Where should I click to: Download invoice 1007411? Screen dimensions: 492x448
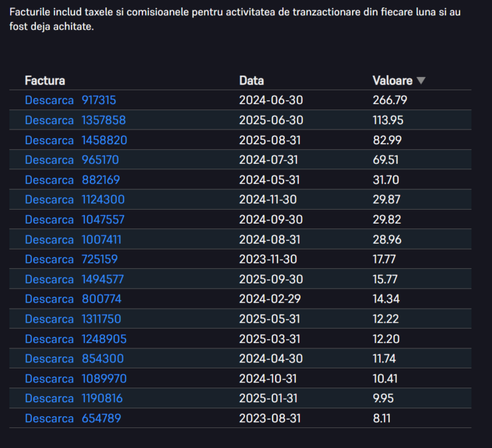(49, 240)
